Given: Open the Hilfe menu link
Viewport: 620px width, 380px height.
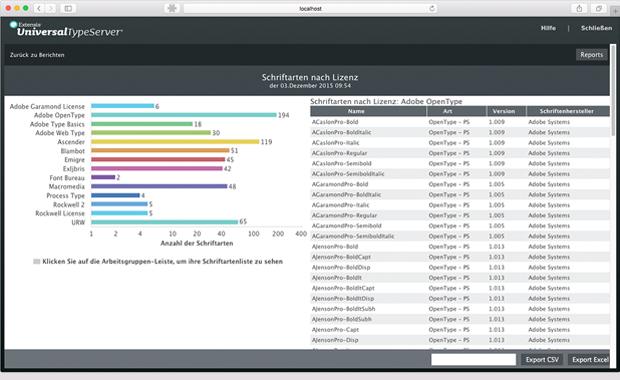Looking at the screenshot, I should point(548,28).
